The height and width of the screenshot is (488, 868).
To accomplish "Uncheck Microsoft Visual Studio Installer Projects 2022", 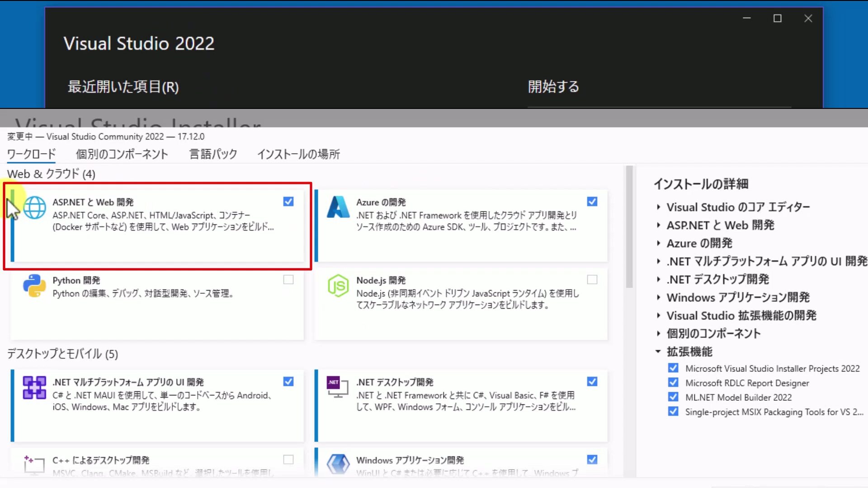I will pyautogui.click(x=673, y=368).
